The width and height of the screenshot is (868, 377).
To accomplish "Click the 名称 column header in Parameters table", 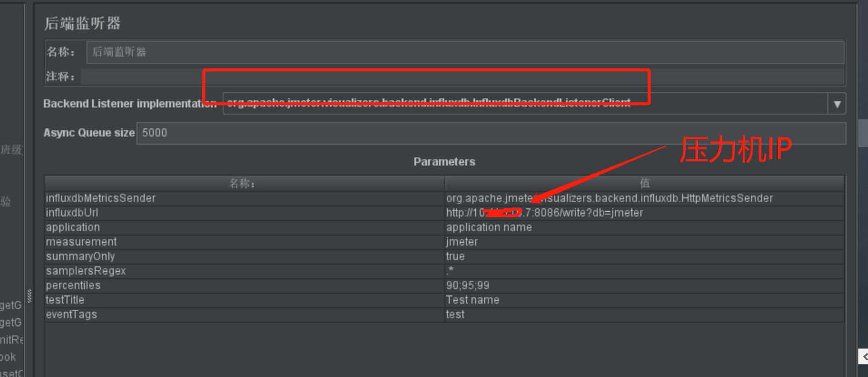I will pos(245,183).
